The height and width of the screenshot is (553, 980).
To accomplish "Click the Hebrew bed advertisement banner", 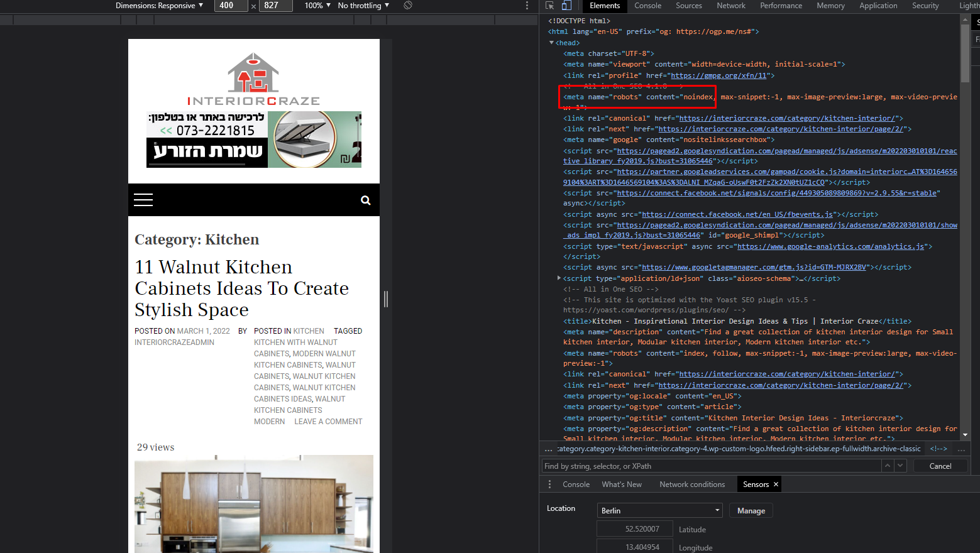I will point(254,140).
